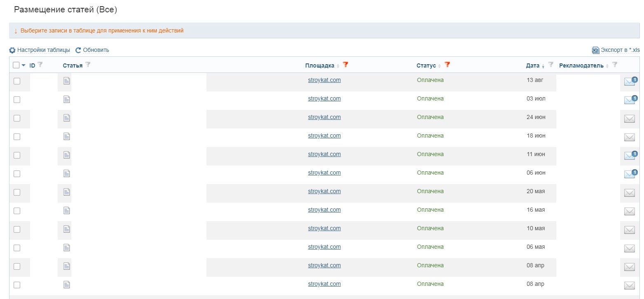Click the Статус column filter funnel
This screenshot has width=644, height=299.
[447, 65]
